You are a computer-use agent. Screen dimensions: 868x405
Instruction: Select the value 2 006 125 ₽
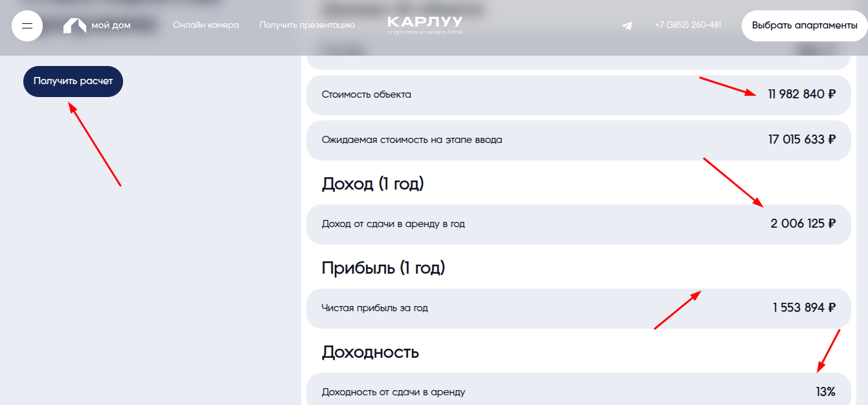[803, 224]
